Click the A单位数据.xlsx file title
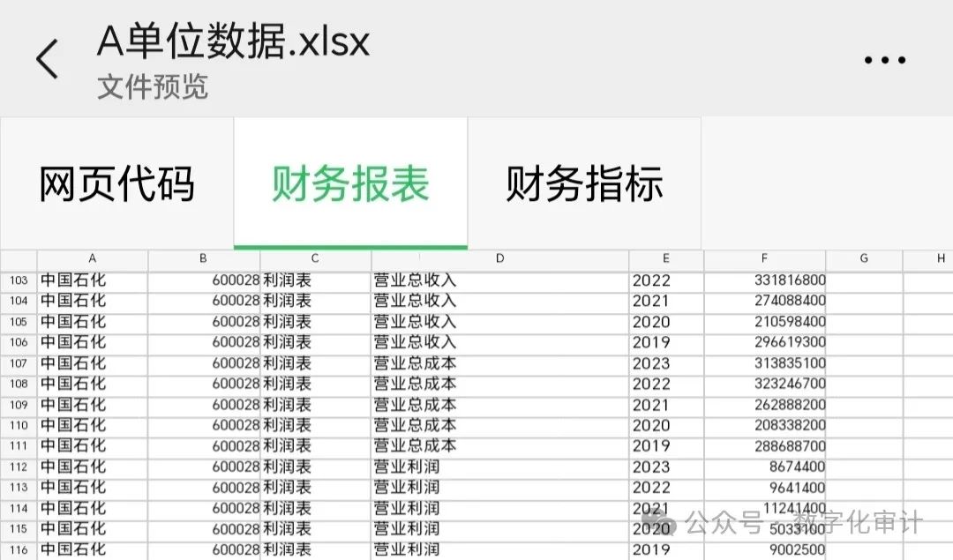Image resolution: width=953 pixels, height=560 pixels. click(x=233, y=41)
